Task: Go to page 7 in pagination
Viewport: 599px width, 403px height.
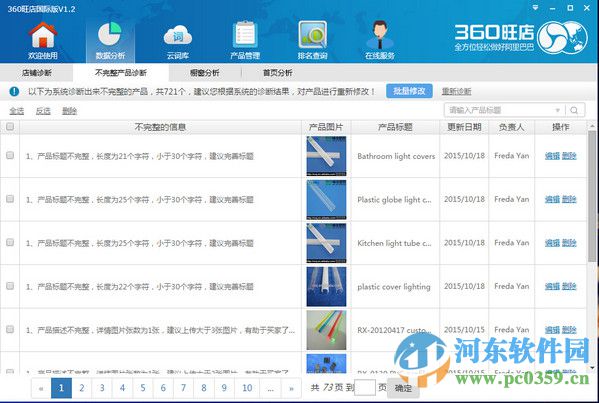Action: coord(183,388)
